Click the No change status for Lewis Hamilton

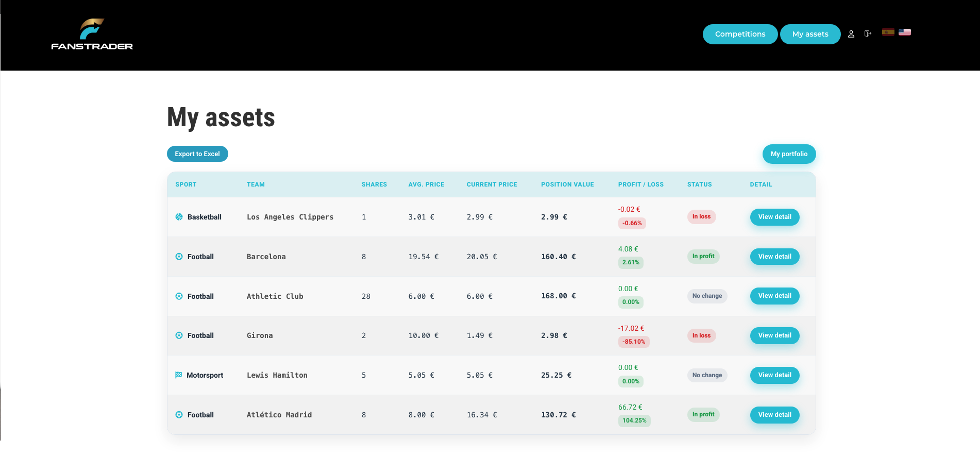(x=707, y=375)
